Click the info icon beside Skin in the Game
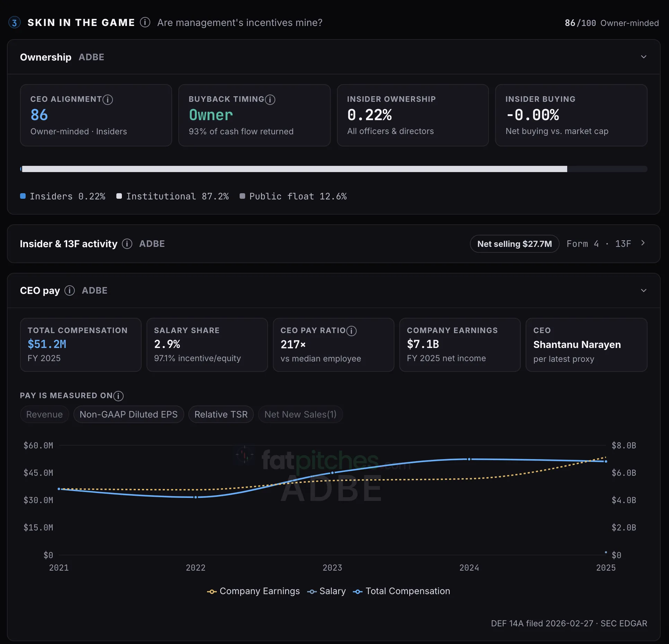The width and height of the screenshot is (669, 644). click(x=145, y=23)
